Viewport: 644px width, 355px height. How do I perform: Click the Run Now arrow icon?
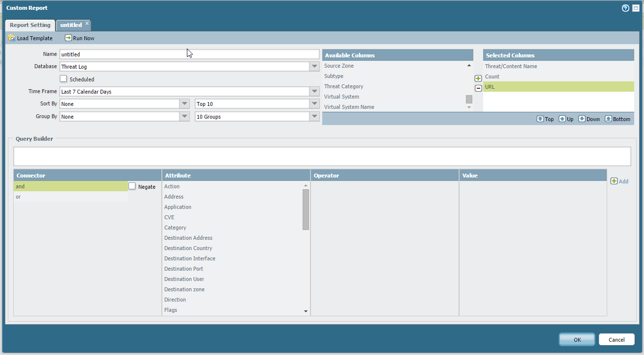tap(68, 38)
